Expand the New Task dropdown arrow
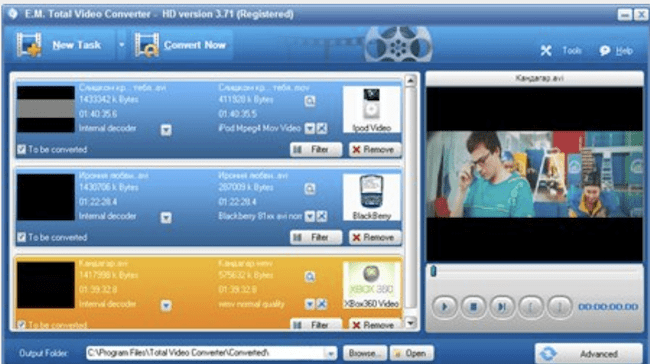Screen dimensions: 650x364 pos(121,45)
